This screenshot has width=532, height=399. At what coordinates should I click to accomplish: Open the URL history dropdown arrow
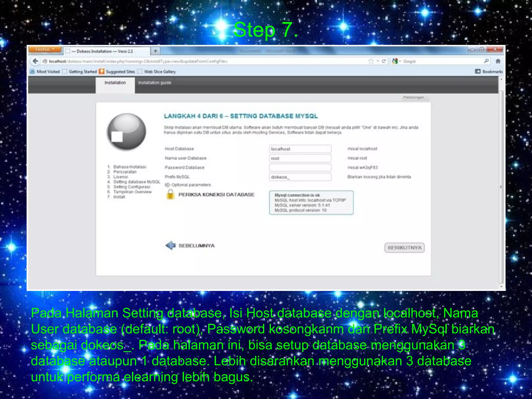378,61
